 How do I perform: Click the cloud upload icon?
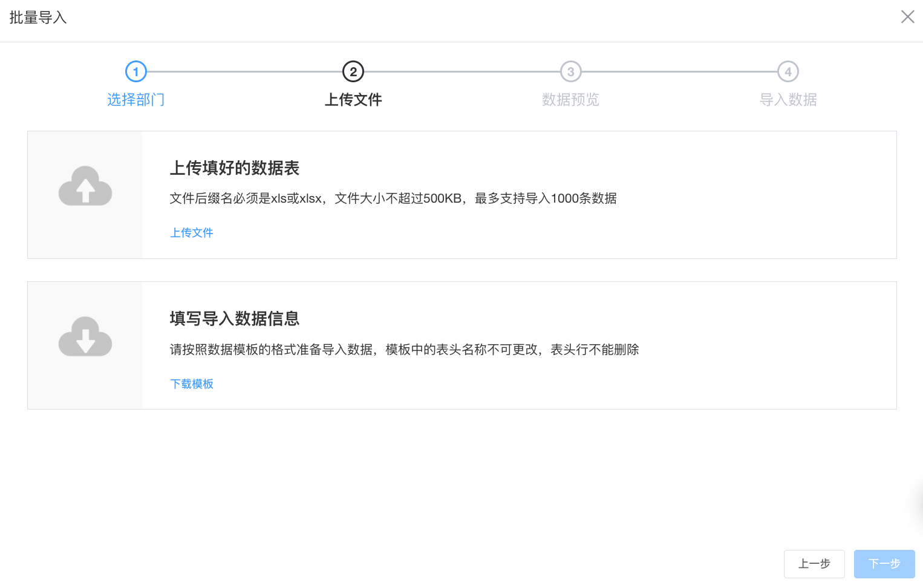pyautogui.click(x=85, y=186)
